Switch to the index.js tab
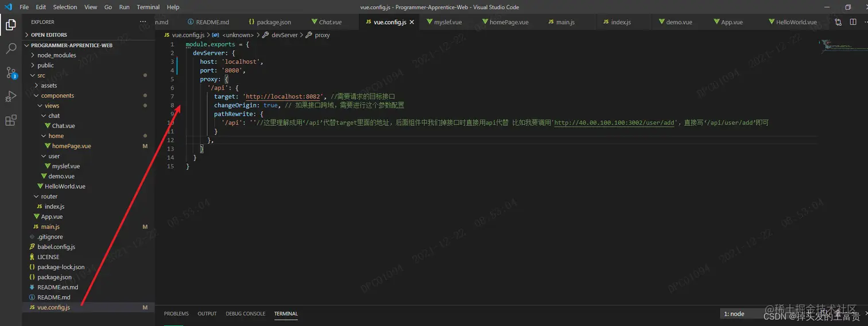Image resolution: width=868 pixels, height=326 pixels. [617, 22]
